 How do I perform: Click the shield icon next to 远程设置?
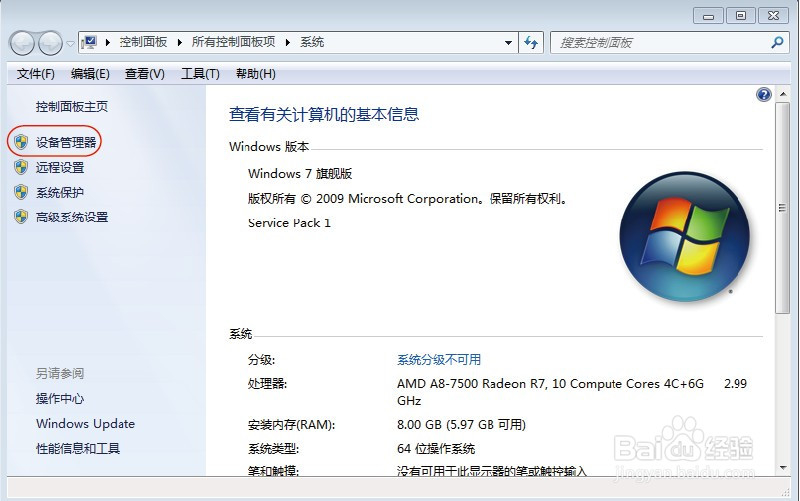tap(21, 167)
